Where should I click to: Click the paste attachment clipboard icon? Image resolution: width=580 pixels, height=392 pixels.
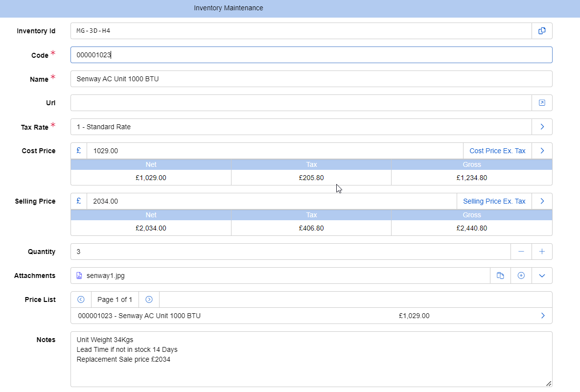(500, 276)
